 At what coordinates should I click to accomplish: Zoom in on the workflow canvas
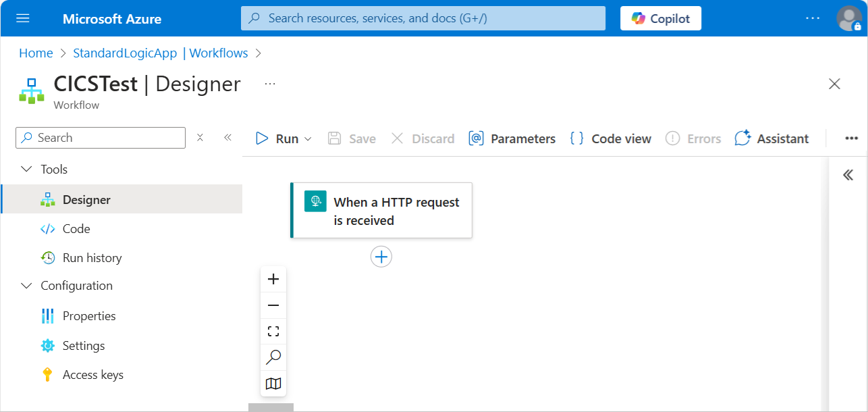pyautogui.click(x=273, y=278)
